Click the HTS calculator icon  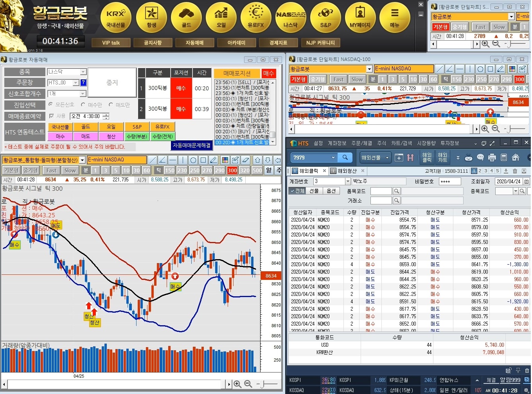point(504,158)
